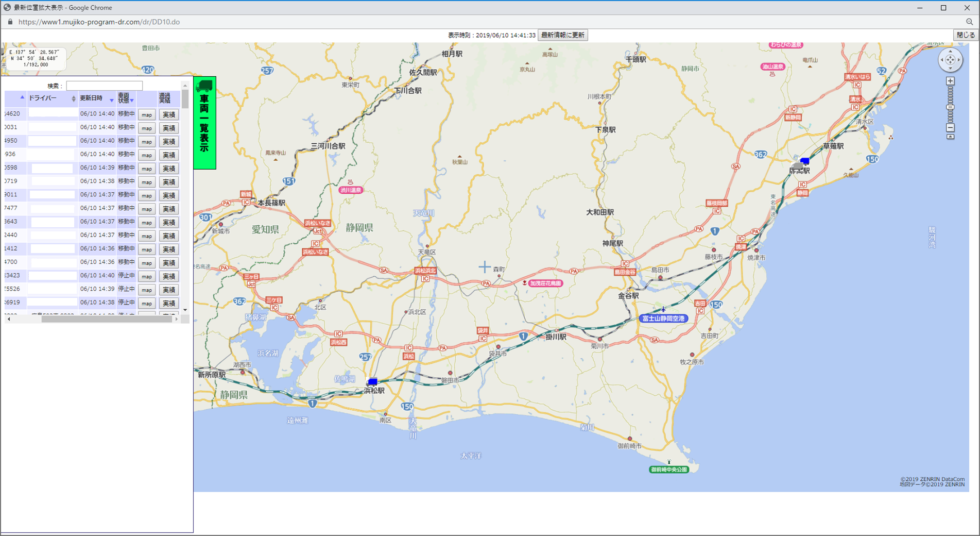Screen dimensions: 980x536
Task: Click the 渋川温泉 hot spring label
Action: pos(351,190)
